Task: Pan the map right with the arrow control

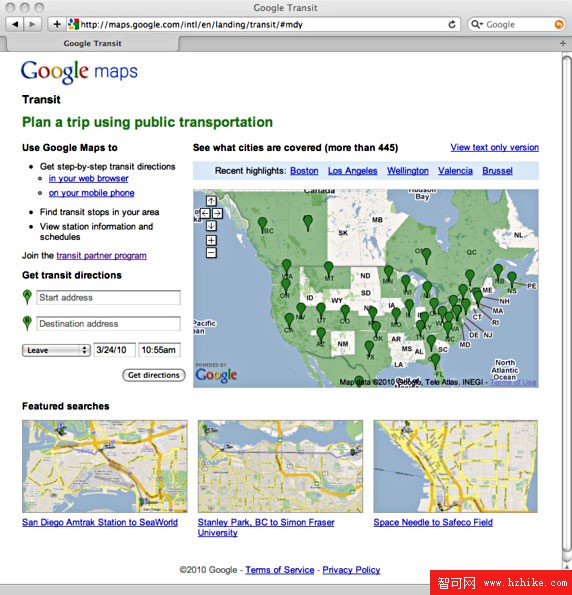Action: click(217, 213)
